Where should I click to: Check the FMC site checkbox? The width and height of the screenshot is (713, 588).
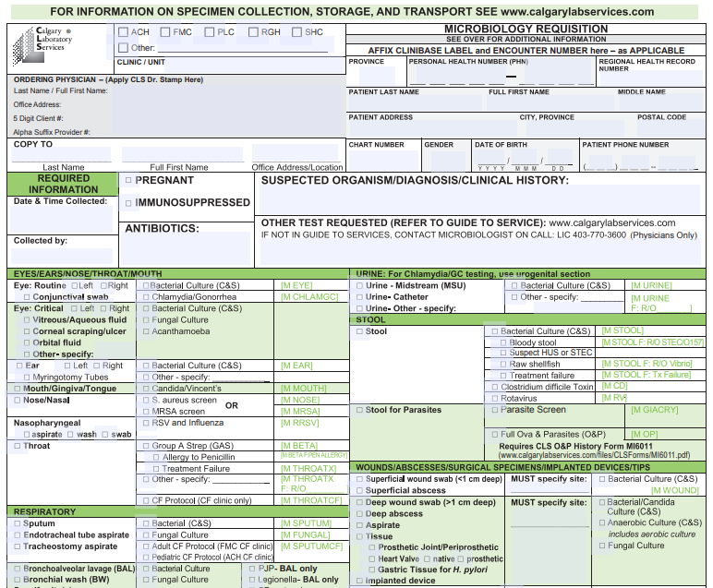[165, 32]
